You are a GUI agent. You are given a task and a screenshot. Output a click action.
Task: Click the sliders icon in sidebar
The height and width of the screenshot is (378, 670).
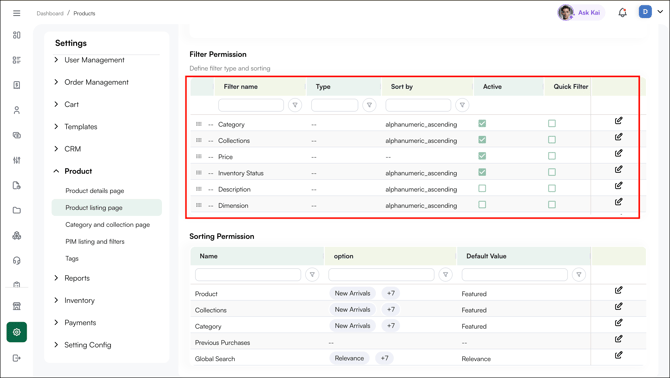pos(17,160)
